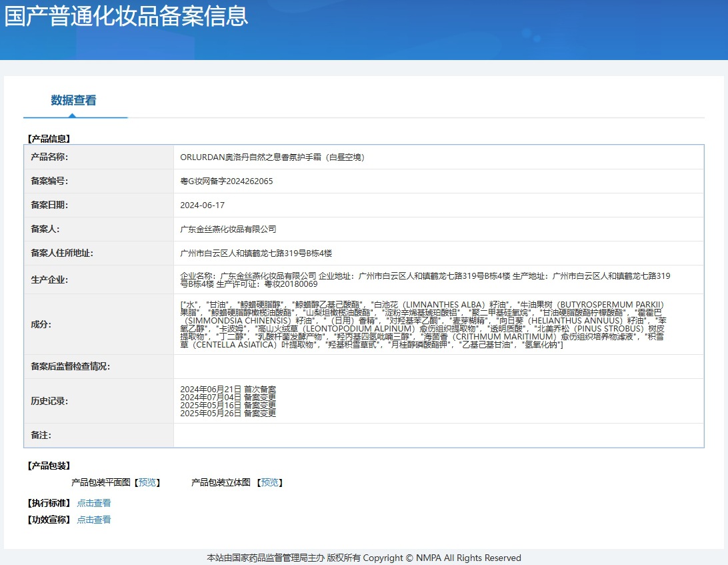Click the 【产品信息】 section heading

(48, 139)
